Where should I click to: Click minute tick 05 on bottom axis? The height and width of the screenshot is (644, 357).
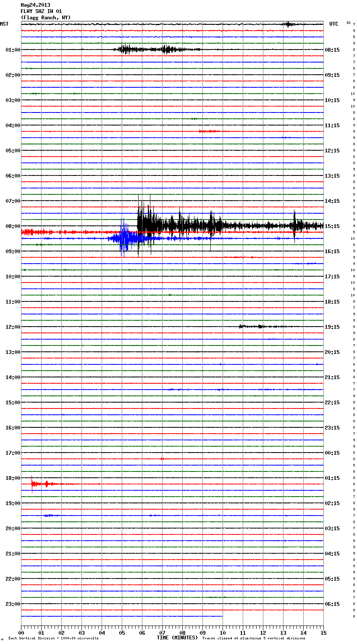[x=122, y=633]
